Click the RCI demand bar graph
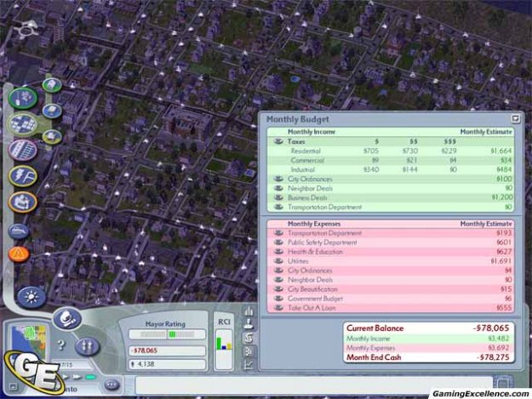Screen dimensions: 532x399 tap(224, 349)
